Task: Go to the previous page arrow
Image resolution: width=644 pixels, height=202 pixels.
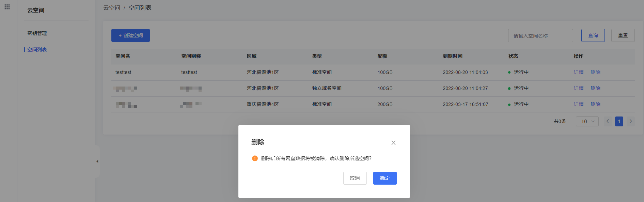Action: coord(608,121)
